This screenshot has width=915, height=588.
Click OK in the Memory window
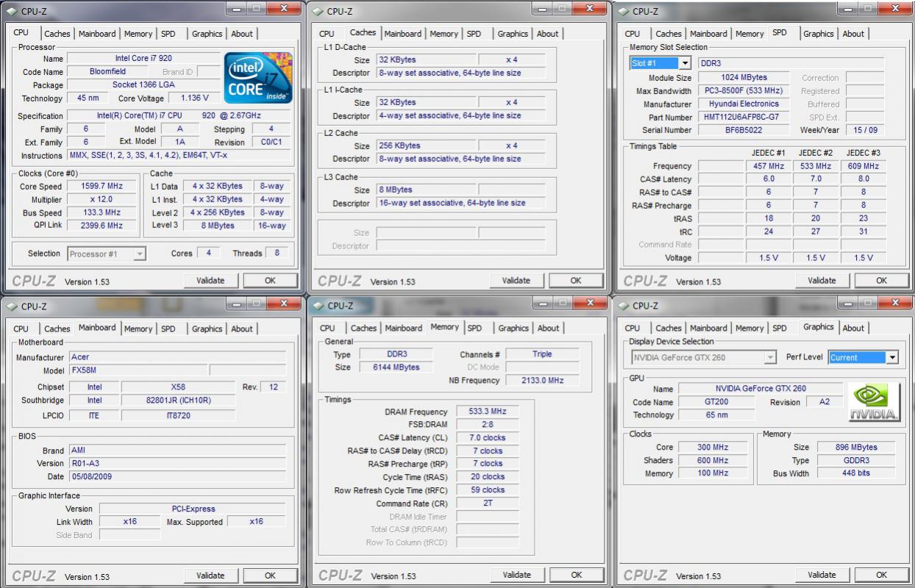click(x=577, y=575)
